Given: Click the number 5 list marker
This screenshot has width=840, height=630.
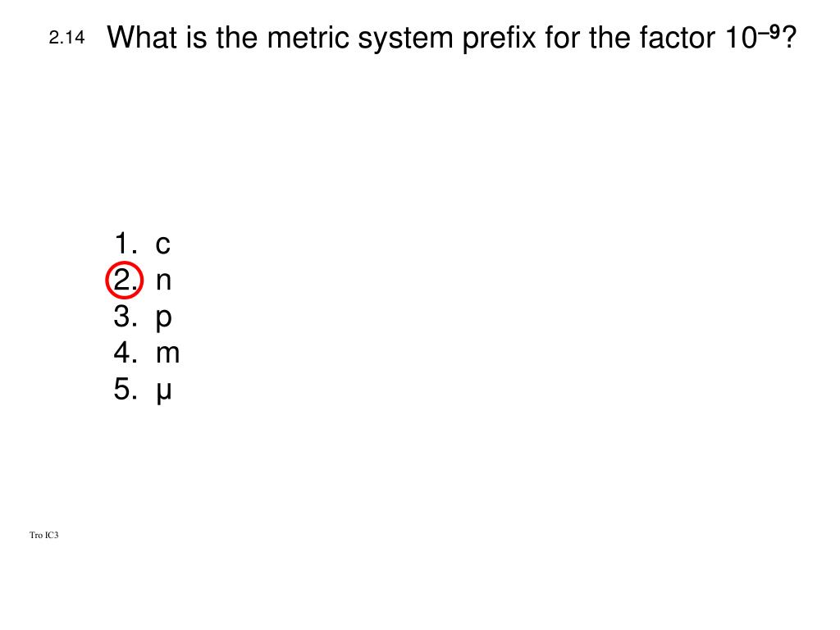Looking at the screenshot, I should [x=126, y=389].
